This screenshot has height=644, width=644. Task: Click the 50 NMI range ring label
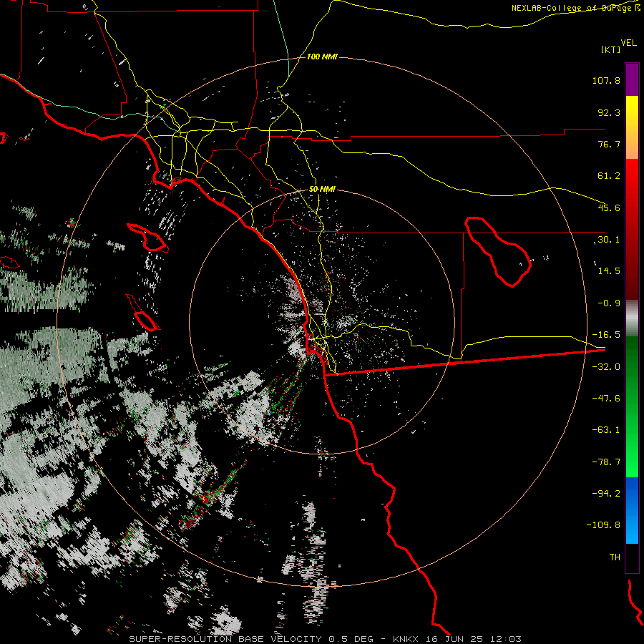click(x=322, y=189)
